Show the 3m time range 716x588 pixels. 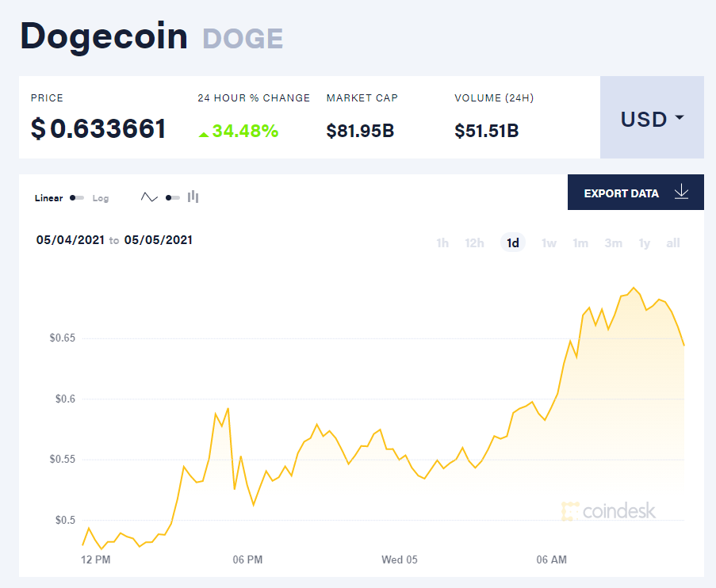613,242
